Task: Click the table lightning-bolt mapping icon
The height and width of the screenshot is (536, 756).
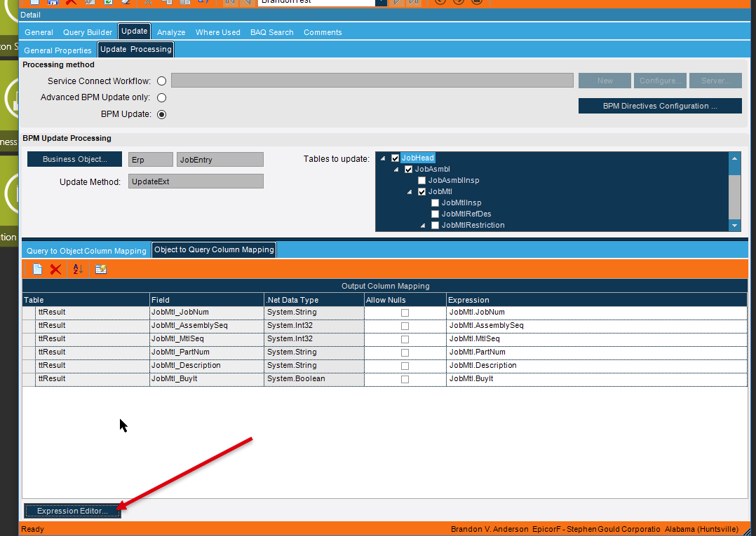Action: [101, 269]
